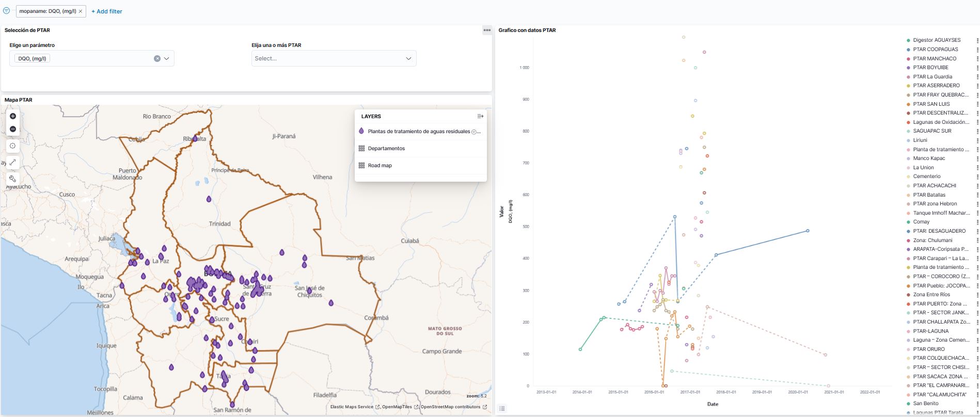980x417 pixels.
Task: Open the OpenStreetMap contributors attribution link
Action: click(450, 407)
